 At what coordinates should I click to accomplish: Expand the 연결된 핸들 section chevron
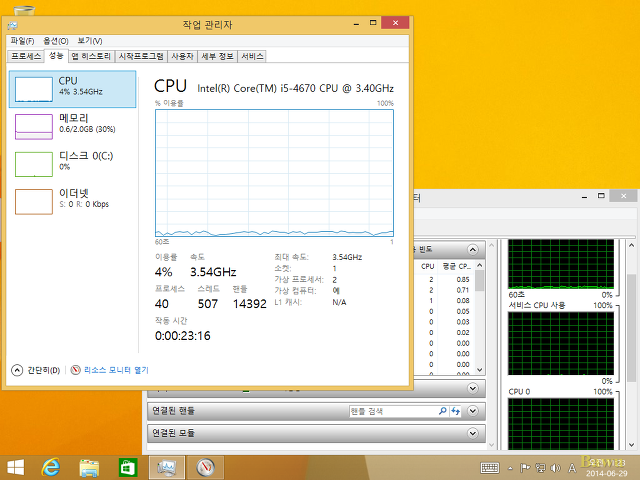[473, 411]
